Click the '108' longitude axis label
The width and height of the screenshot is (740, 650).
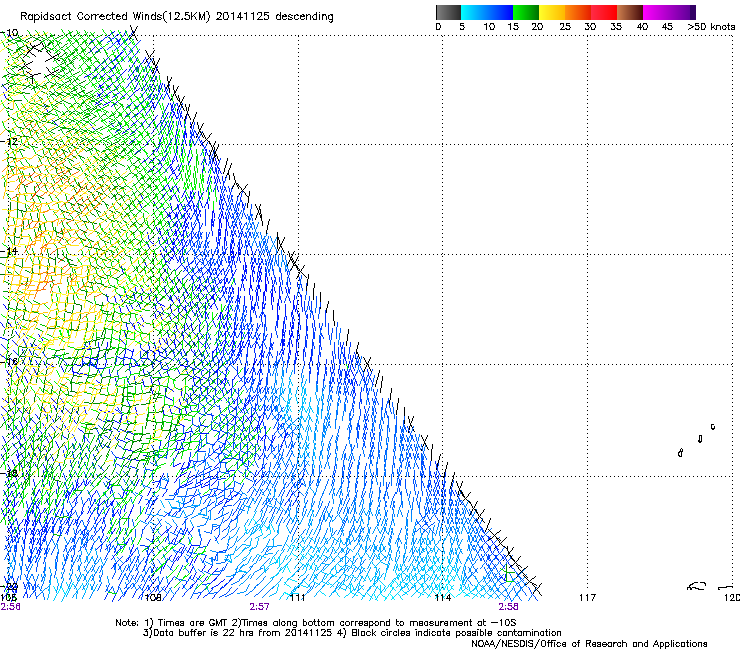pos(153,598)
